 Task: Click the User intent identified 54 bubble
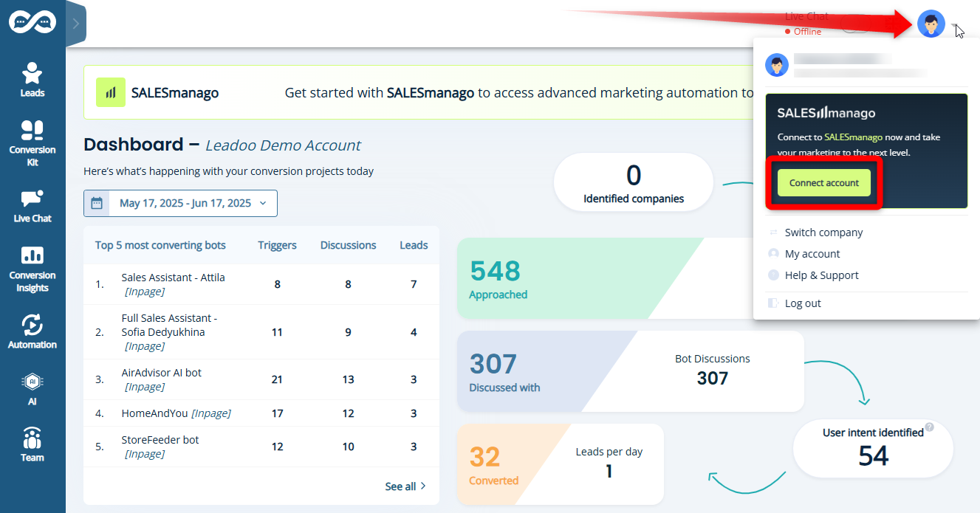pyautogui.click(x=873, y=449)
